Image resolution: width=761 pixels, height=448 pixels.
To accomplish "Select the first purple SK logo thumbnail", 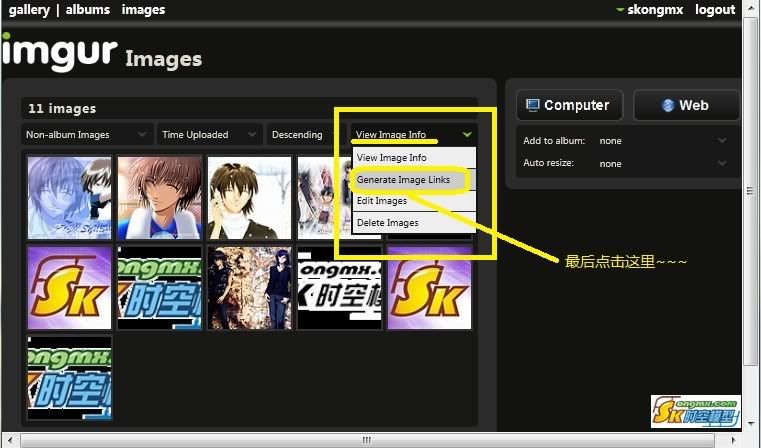I will (x=69, y=287).
